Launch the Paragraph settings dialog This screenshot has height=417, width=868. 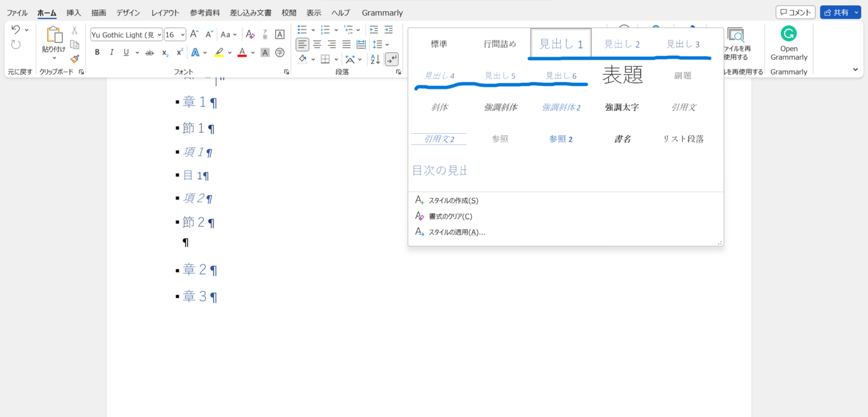pyautogui.click(x=399, y=72)
